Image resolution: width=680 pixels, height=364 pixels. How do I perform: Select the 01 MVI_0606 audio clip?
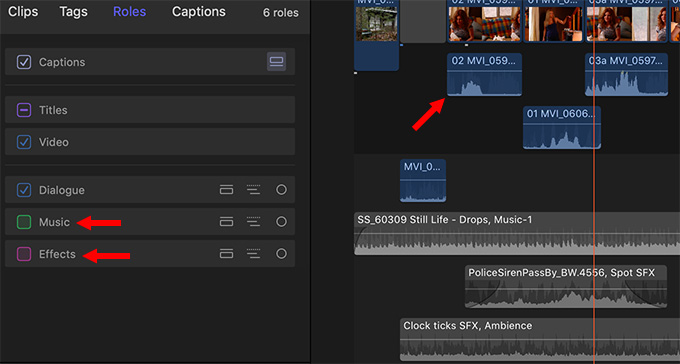click(562, 128)
